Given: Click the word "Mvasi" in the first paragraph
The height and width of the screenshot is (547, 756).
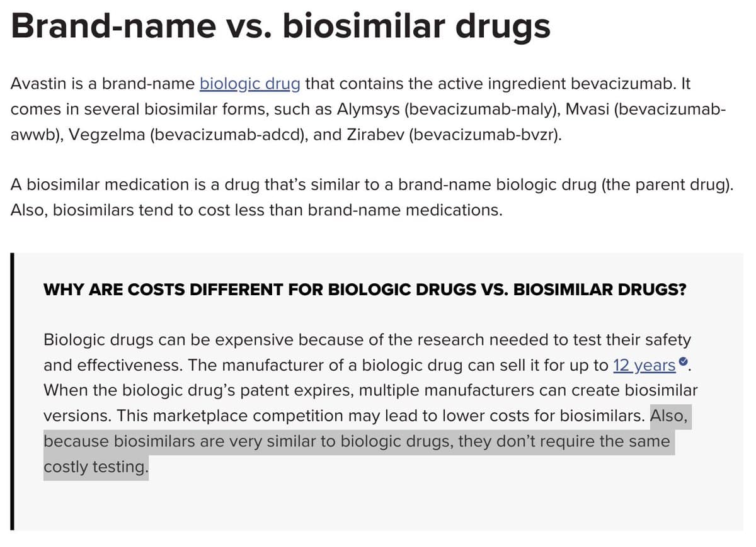Looking at the screenshot, I should [x=585, y=108].
